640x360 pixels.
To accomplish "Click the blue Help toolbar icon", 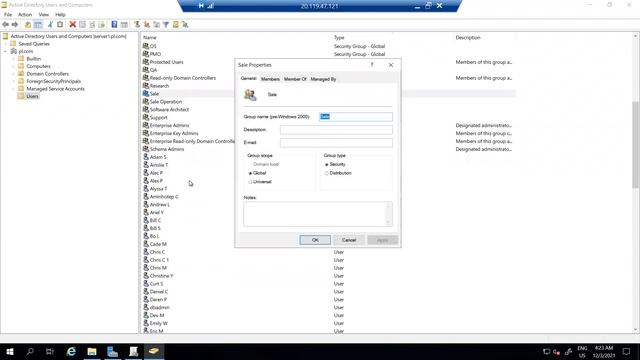I will point(114,24).
